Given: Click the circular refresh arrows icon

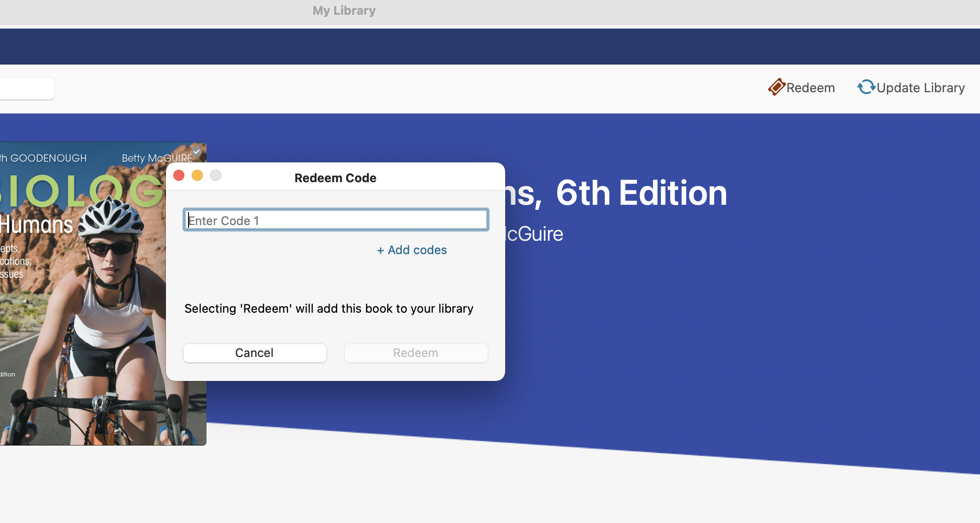Looking at the screenshot, I should [x=866, y=87].
